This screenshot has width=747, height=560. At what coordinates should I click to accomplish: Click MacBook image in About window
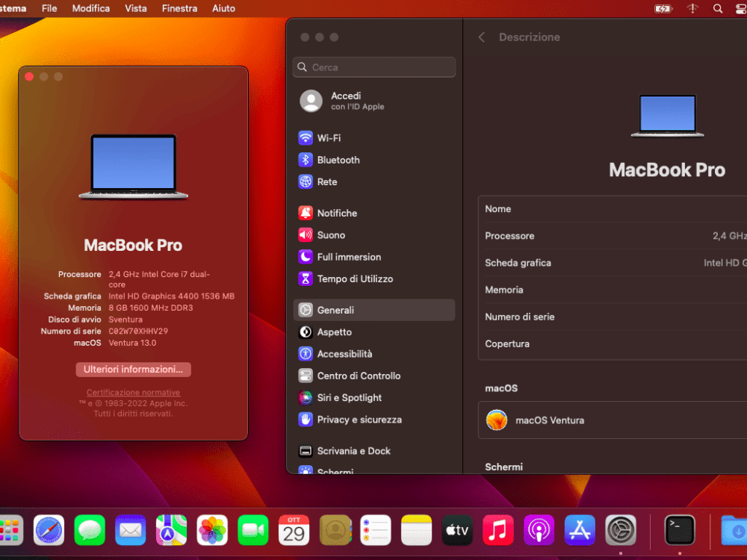pos(134,167)
